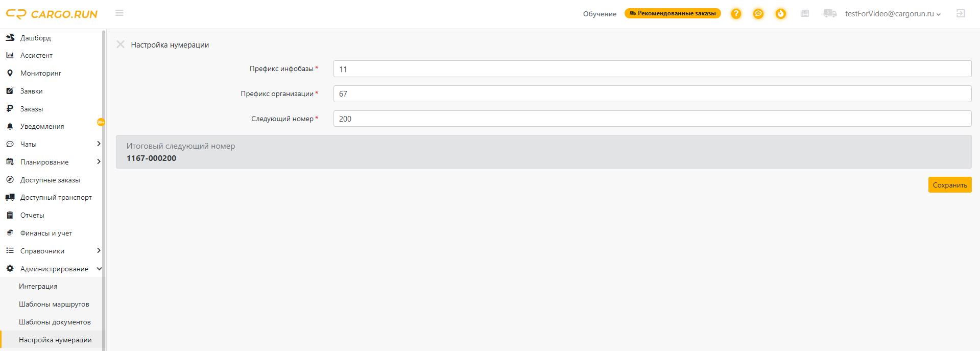This screenshot has height=351, width=980.
Task: Click the Уведомления bell icon
Action: tap(10, 126)
